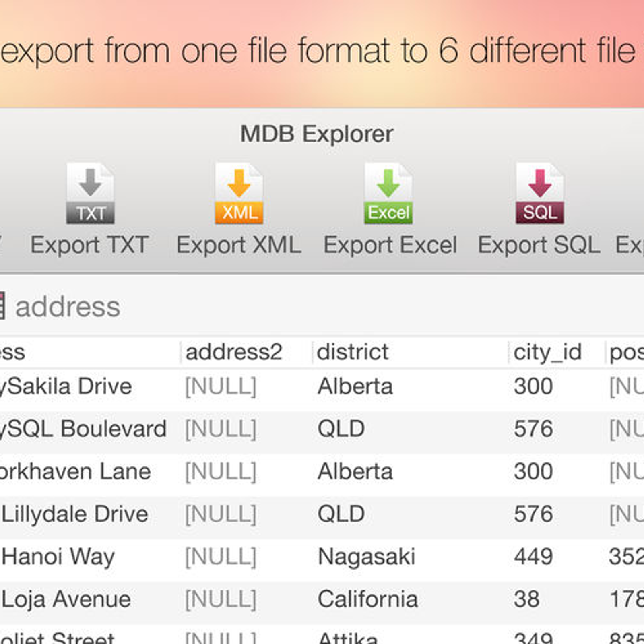Select the Loja Avenue address cell
The height and width of the screenshot is (644, 644).
66,600
